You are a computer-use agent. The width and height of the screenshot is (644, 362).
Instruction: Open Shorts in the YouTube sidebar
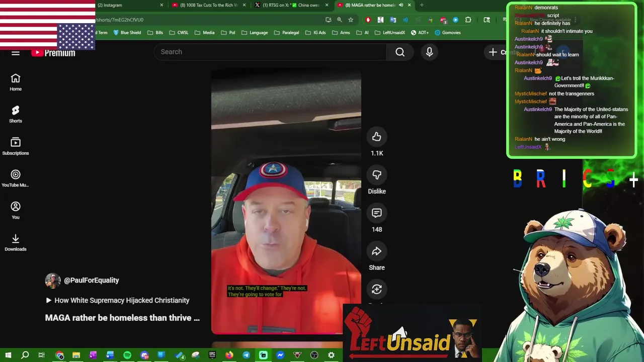coord(16,115)
